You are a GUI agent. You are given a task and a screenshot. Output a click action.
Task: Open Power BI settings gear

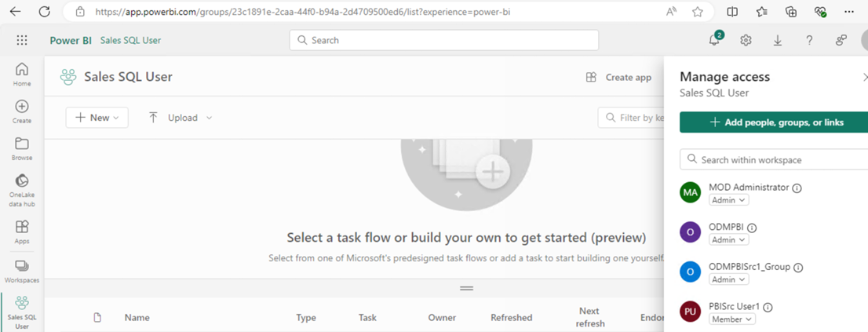click(746, 40)
